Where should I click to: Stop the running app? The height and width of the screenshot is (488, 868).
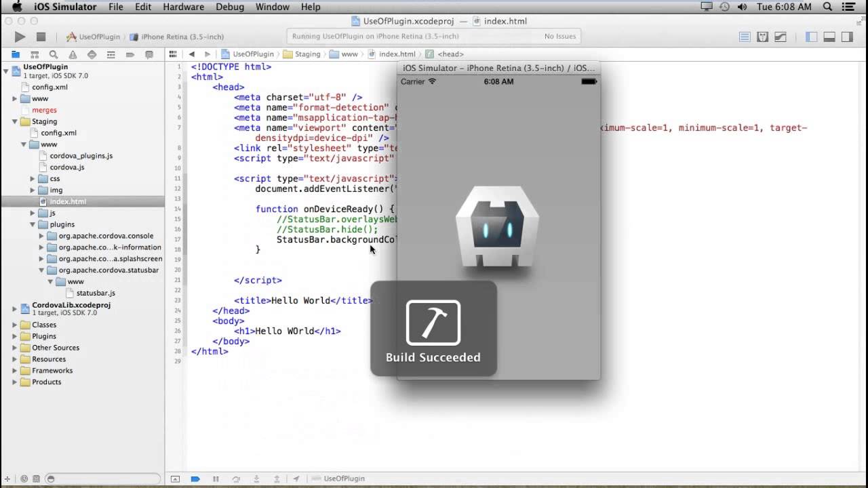(x=41, y=37)
